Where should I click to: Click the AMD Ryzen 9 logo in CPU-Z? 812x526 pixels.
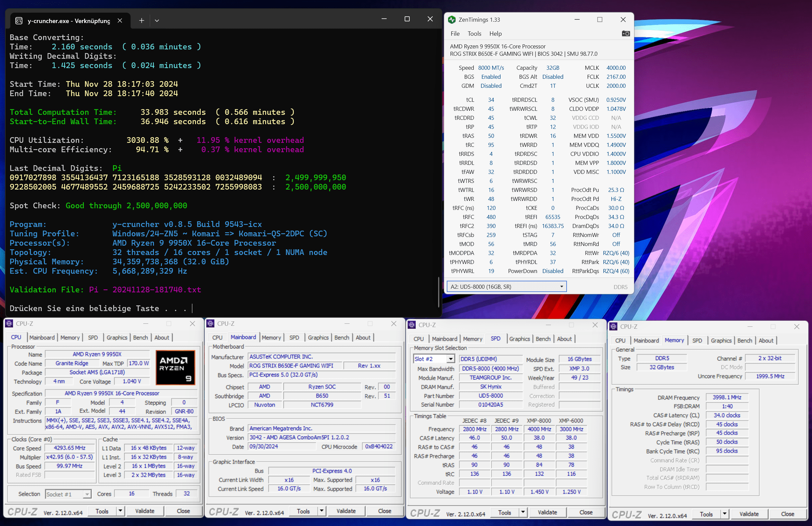point(175,368)
